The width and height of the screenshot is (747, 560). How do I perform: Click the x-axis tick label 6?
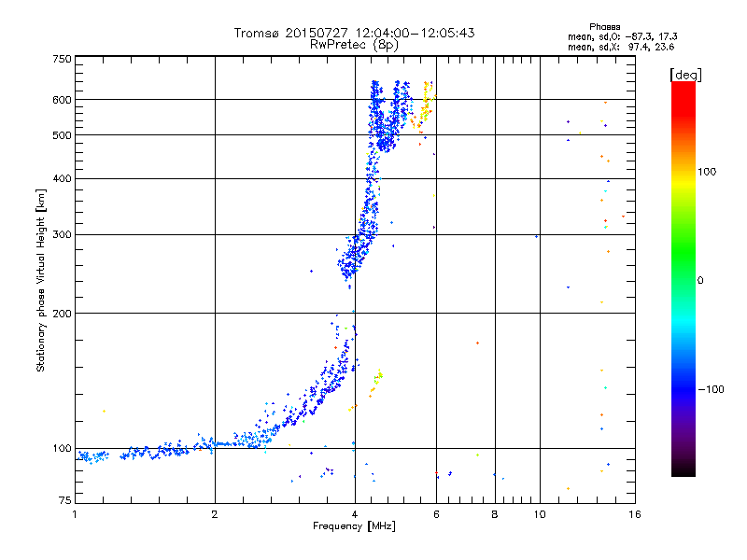coord(436,514)
